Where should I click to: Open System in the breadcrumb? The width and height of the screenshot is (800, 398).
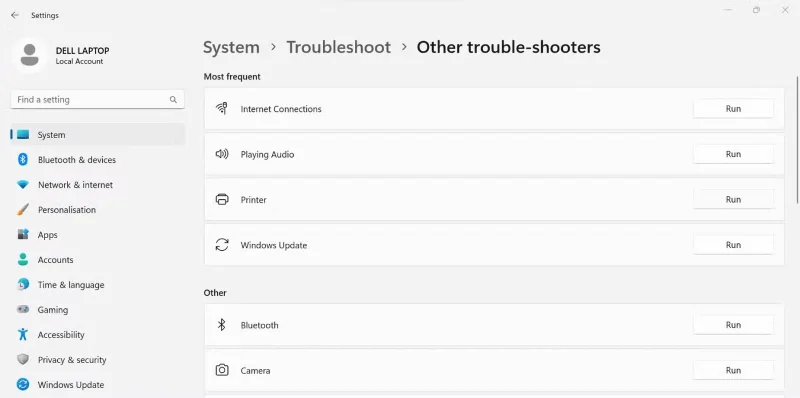(x=231, y=47)
